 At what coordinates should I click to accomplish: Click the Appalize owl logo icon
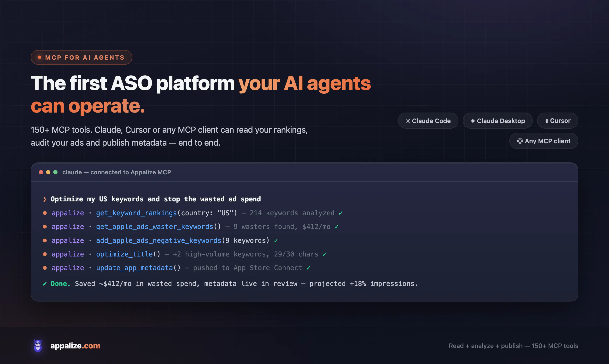pyautogui.click(x=38, y=346)
